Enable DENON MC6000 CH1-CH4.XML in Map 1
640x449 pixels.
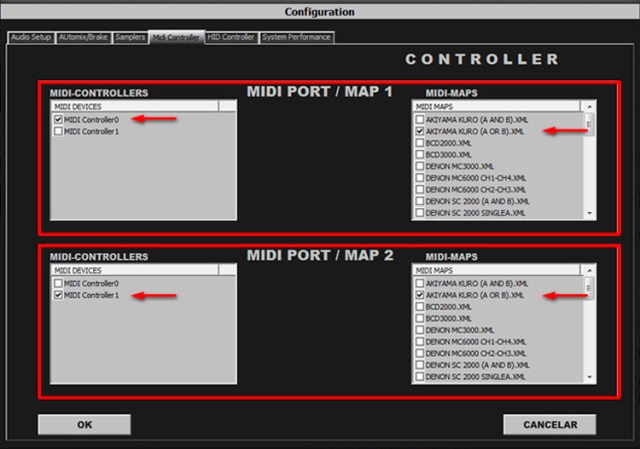click(x=420, y=178)
